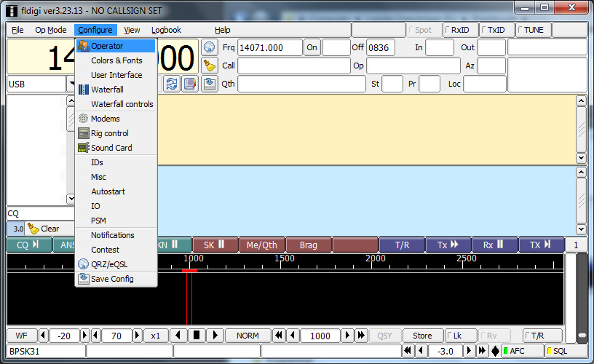Select Waterfall in the Configure menu
Screen dimensions: 594x364
point(106,90)
